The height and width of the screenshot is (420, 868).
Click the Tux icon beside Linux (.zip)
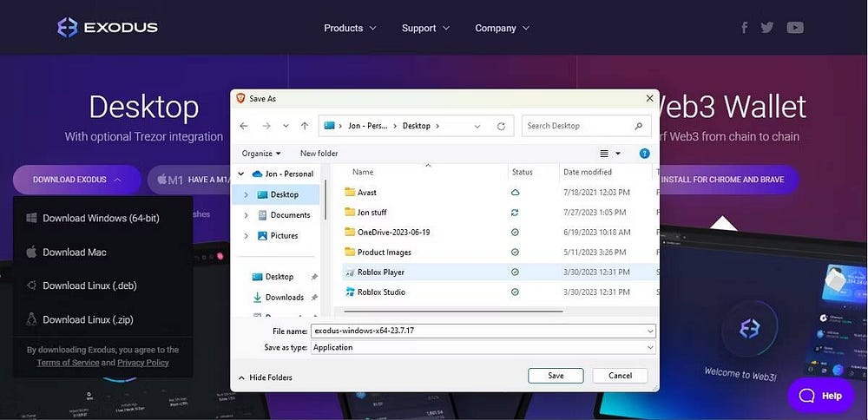click(x=31, y=319)
